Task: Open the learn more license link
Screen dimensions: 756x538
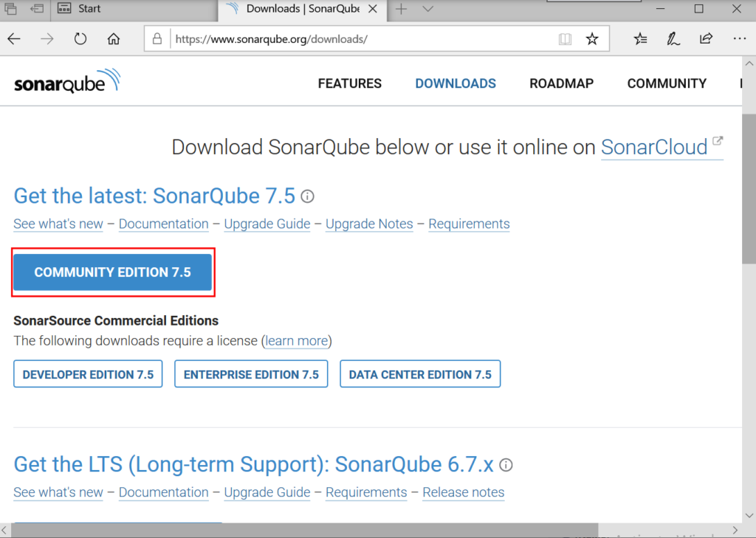Action: 297,341
